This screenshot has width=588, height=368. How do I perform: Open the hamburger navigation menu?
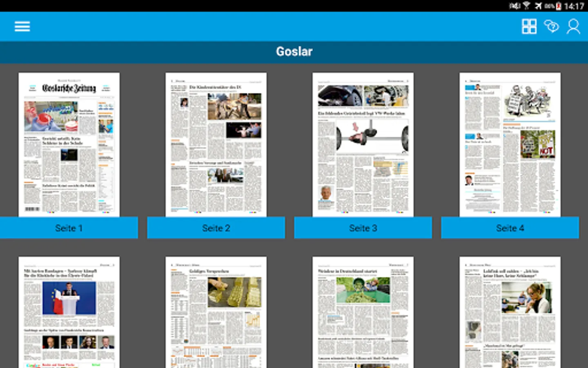[x=22, y=27]
